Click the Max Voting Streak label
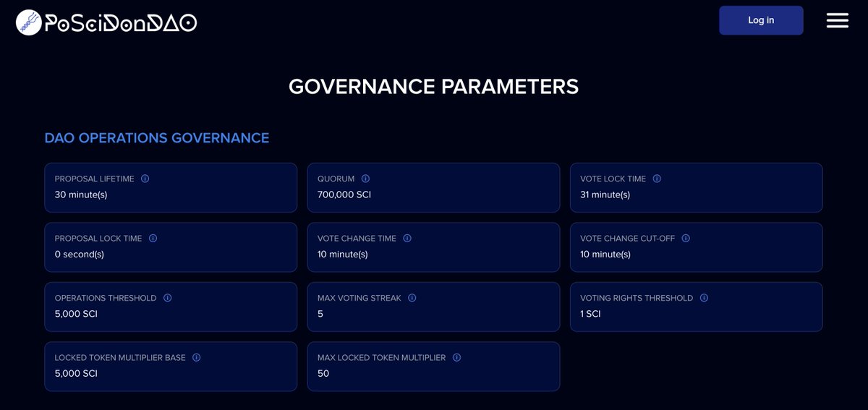The height and width of the screenshot is (410, 868). point(359,298)
